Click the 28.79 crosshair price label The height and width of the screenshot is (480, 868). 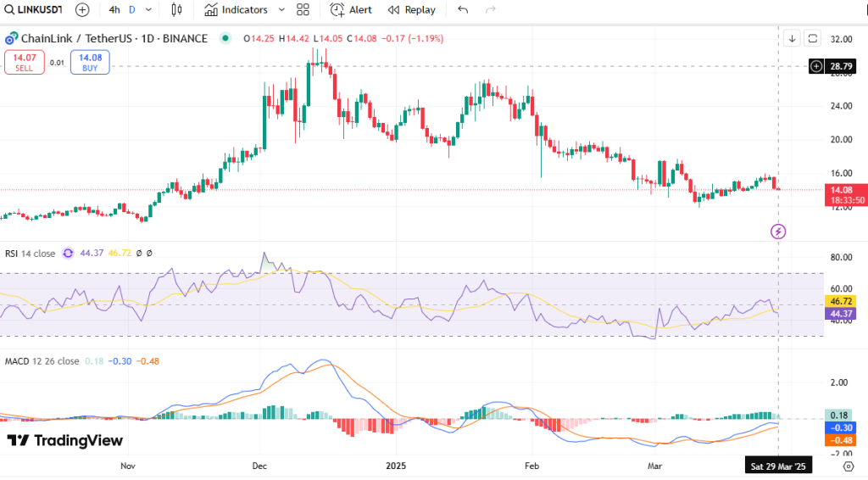click(842, 66)
